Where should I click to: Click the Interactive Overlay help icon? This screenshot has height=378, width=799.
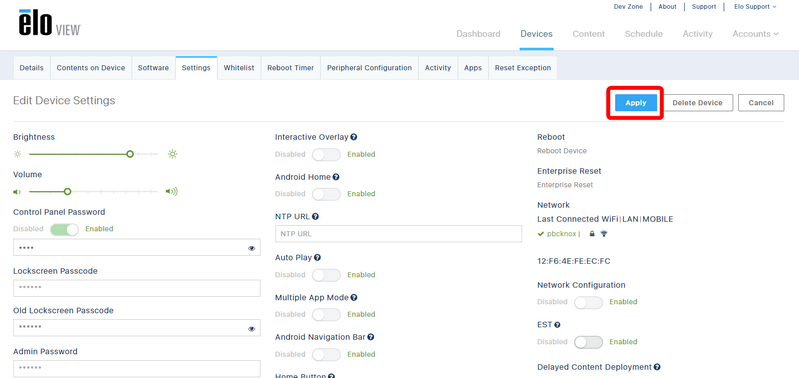[x=354, y=137]
